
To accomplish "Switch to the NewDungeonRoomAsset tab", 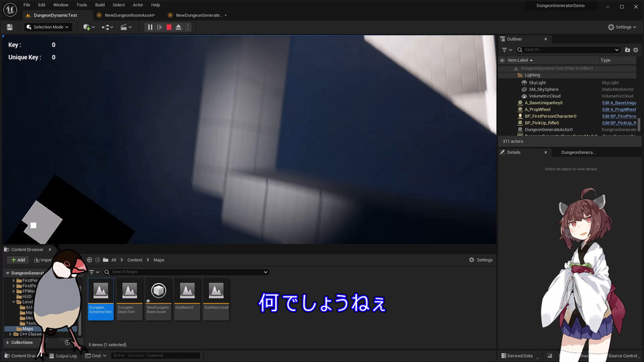I will [129, 15].
